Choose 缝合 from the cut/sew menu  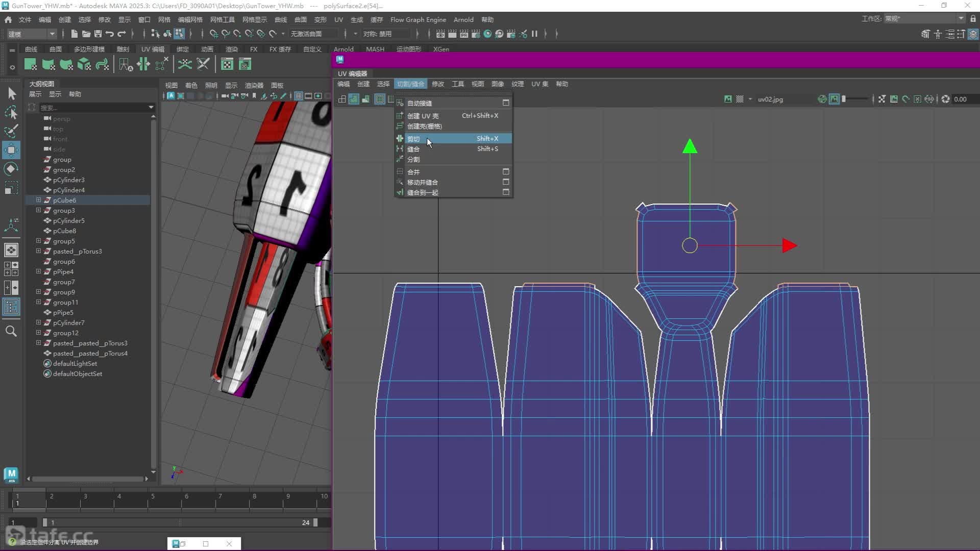413,149
